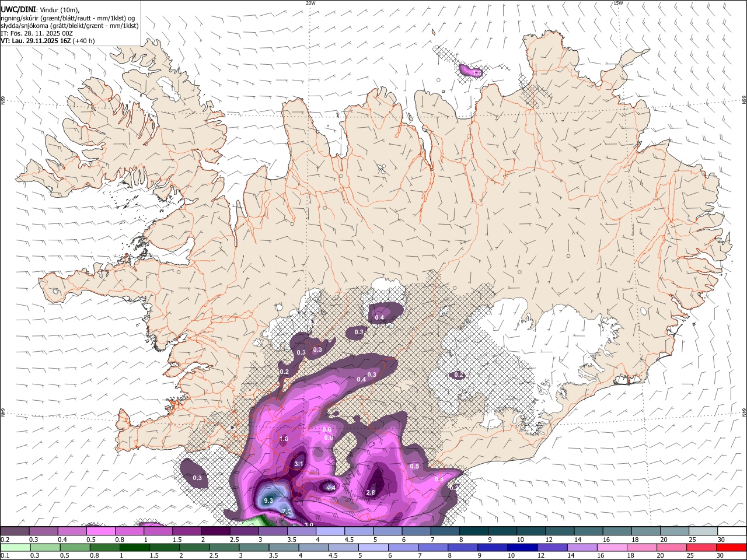Image resolution: width=747 pixels, height=560 pixels.
Task: Click the '0.1' label on rain legend
Action: pos(5,555)
